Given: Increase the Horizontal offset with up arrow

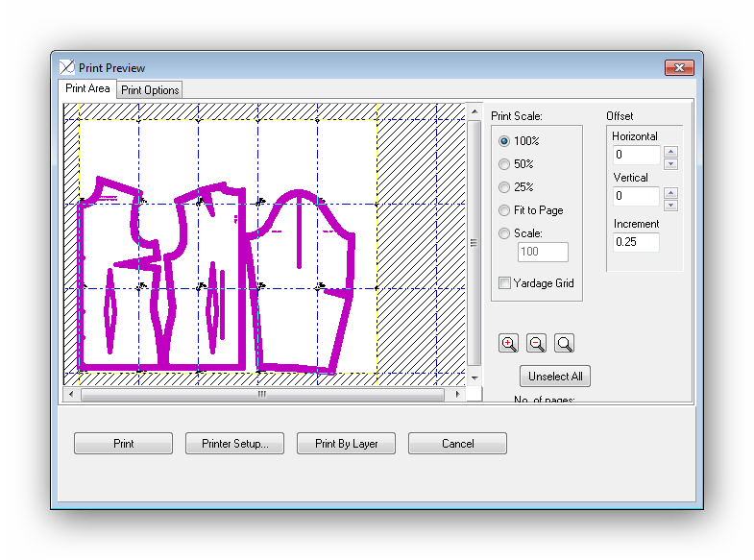Looking at the screenshot, I should [x=670, y=152].
